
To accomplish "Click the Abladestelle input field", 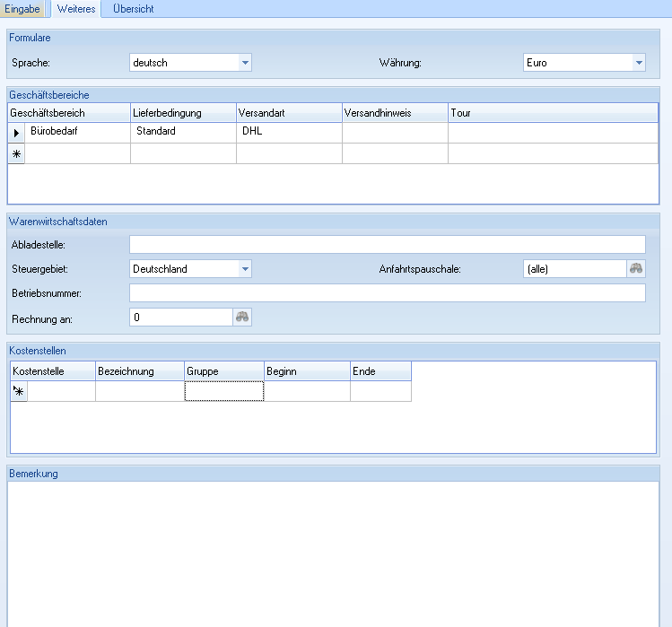I will tap(387, 245).
